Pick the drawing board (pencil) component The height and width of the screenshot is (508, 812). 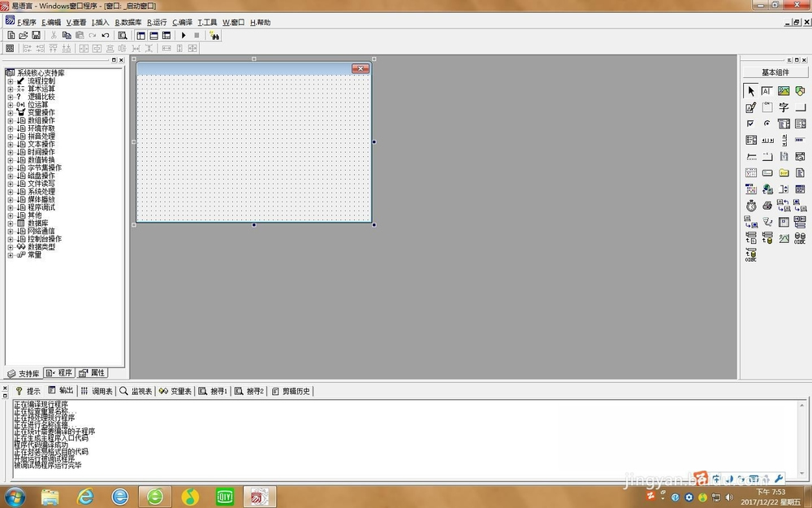tap(751, 107)
